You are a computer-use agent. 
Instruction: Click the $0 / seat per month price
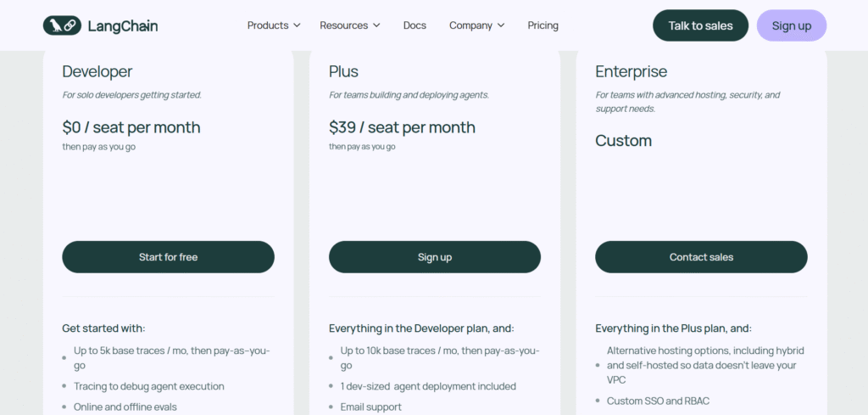[x=131, y=127]
